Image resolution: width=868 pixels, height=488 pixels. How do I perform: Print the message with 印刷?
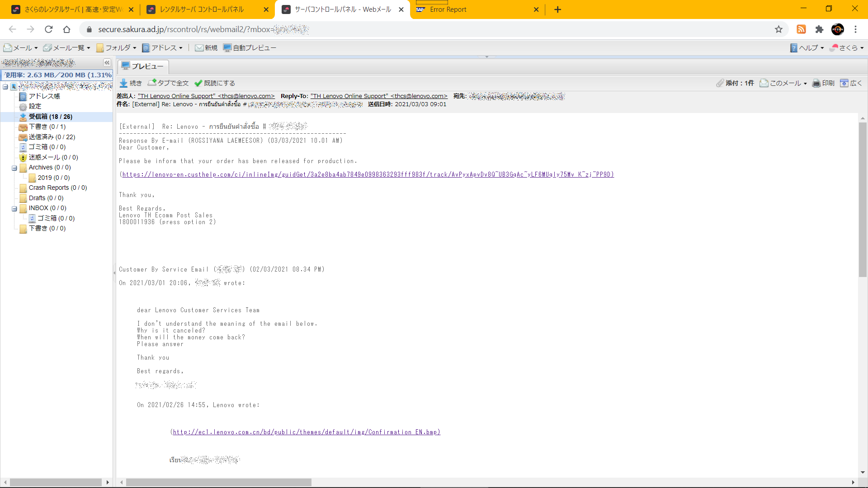point(823,83)
